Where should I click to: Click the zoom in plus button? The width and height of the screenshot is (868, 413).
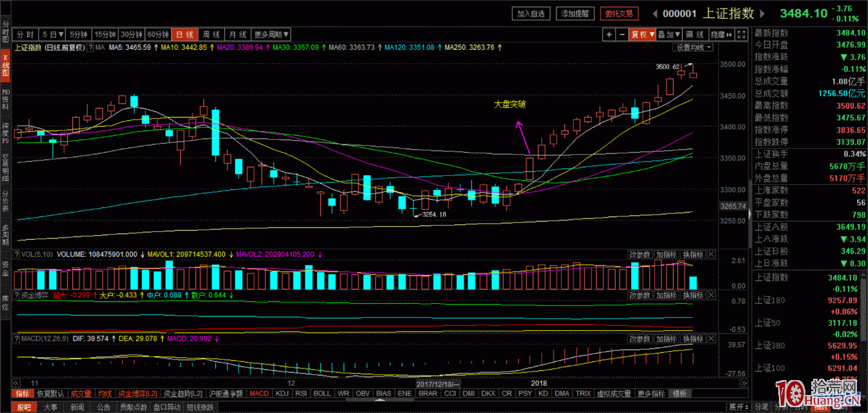(x=608, y=34)
